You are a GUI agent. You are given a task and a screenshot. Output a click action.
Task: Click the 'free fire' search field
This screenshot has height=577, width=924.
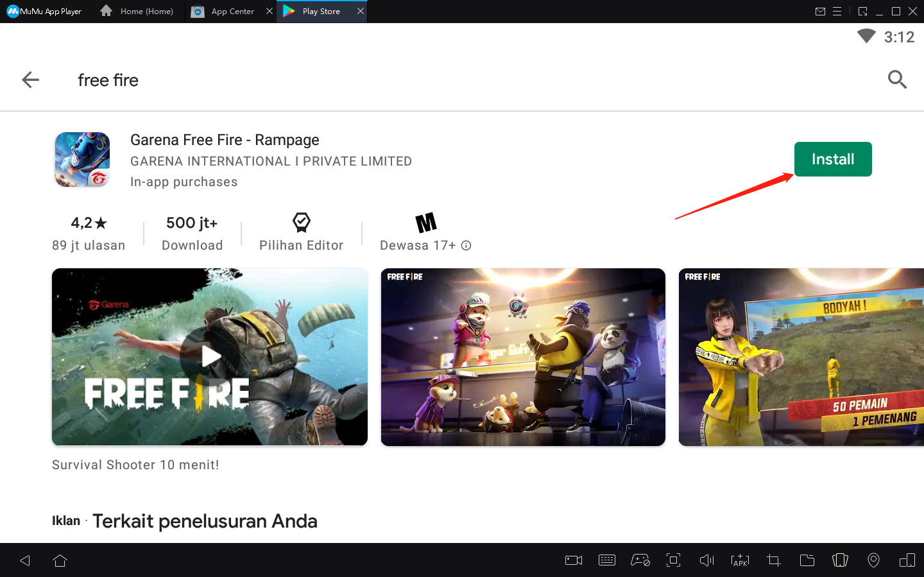click(108, 80)
